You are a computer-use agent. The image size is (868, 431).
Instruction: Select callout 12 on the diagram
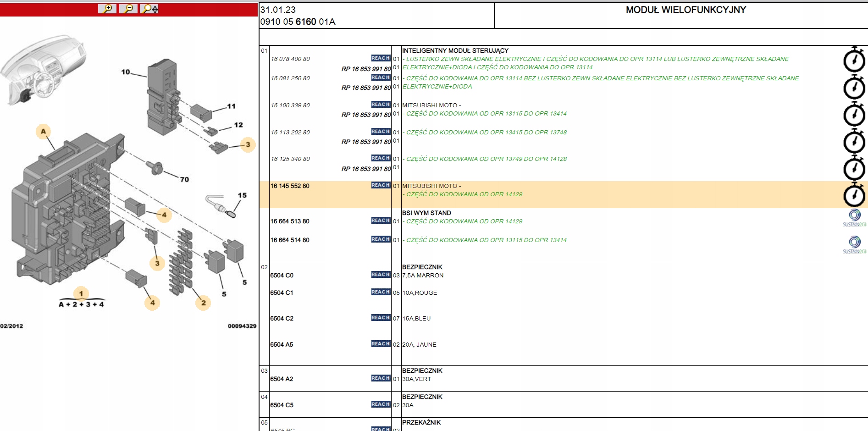(x=238, y=125)
